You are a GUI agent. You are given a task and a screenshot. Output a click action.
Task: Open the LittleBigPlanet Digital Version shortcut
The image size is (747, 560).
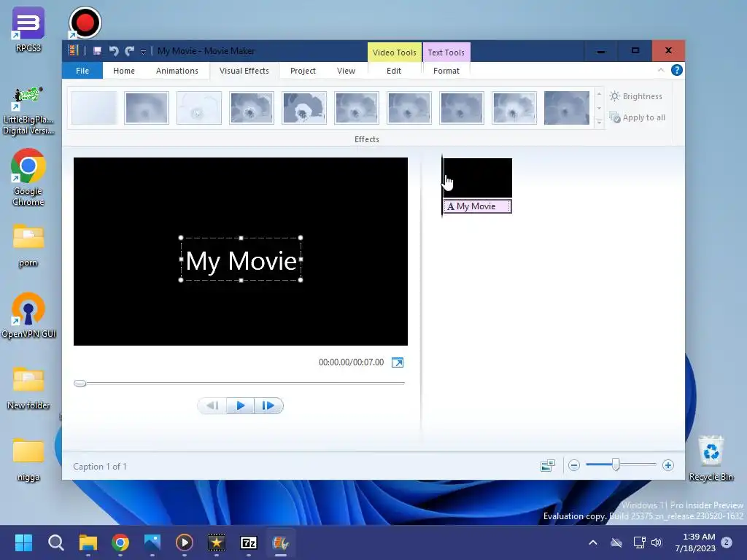point(28,112)
